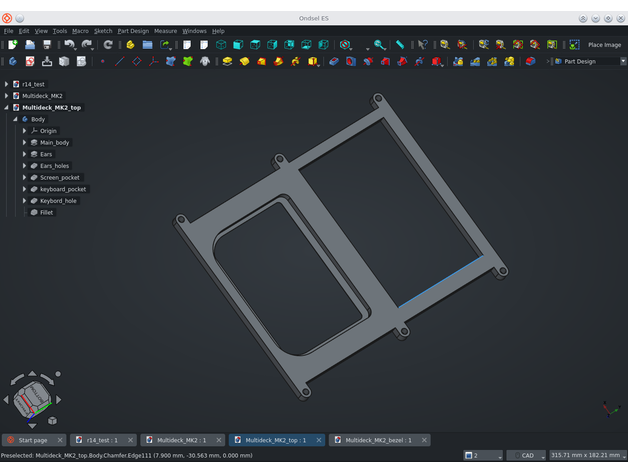The image size is (628, 472).
Task: Open the Part Design menu
Action: pos(132,31)
